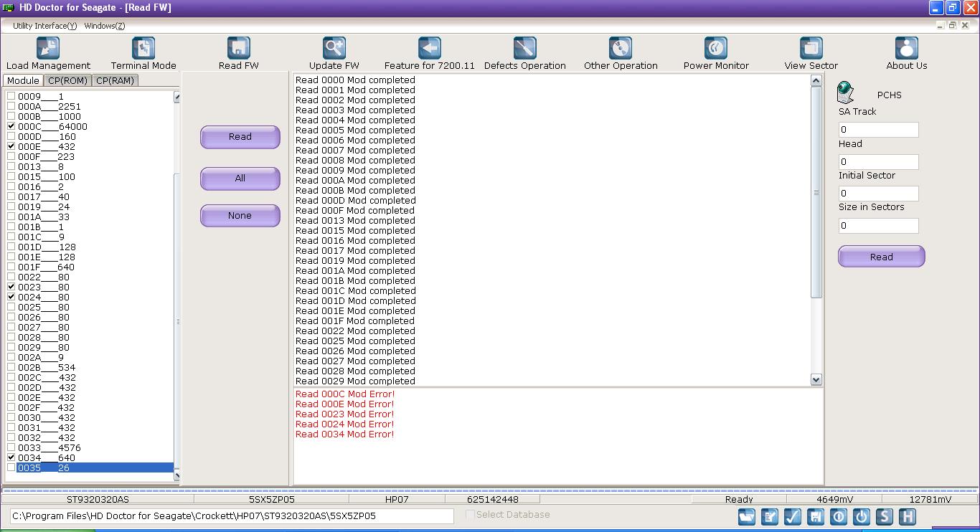This screenshot has height=532, width=980.
Task: Uncheck module 000E___432
Action: click(x=11, y=146)
